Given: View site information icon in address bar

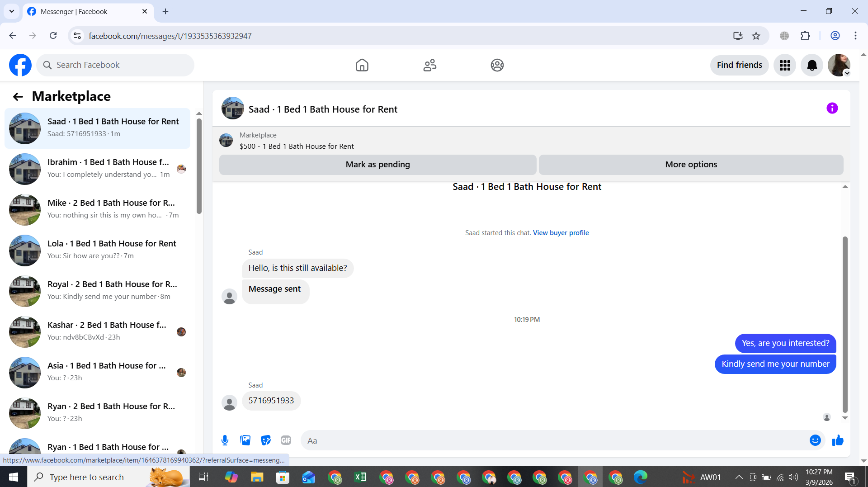Looking at the screenshot, I should [77, 36].
